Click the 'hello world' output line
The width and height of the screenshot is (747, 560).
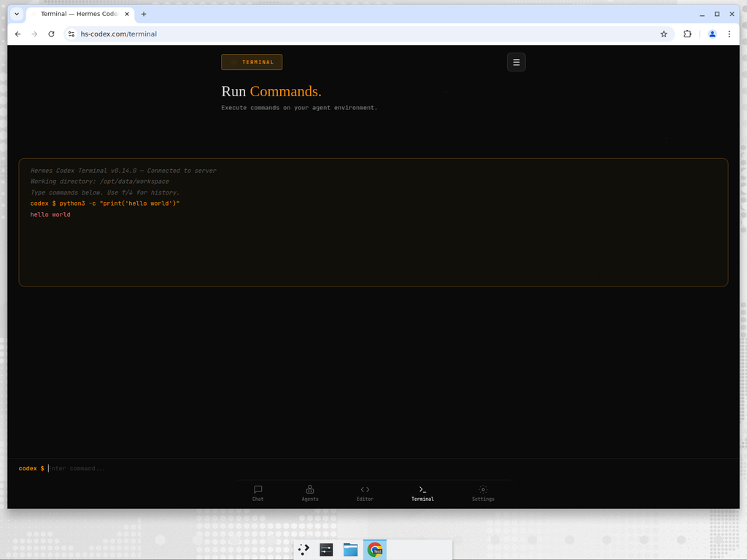point(50,215)
